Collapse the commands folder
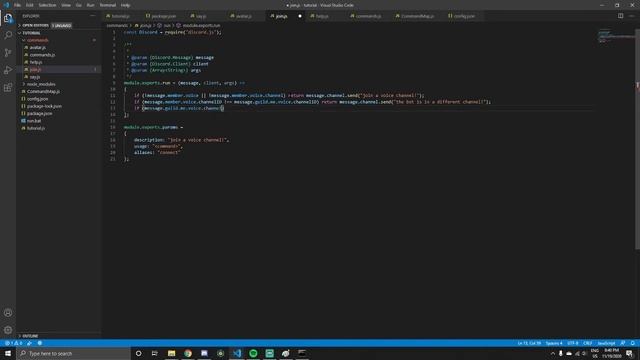Image resolution: width=640 pixels, height=360 pixels. [x=38, y=40]
